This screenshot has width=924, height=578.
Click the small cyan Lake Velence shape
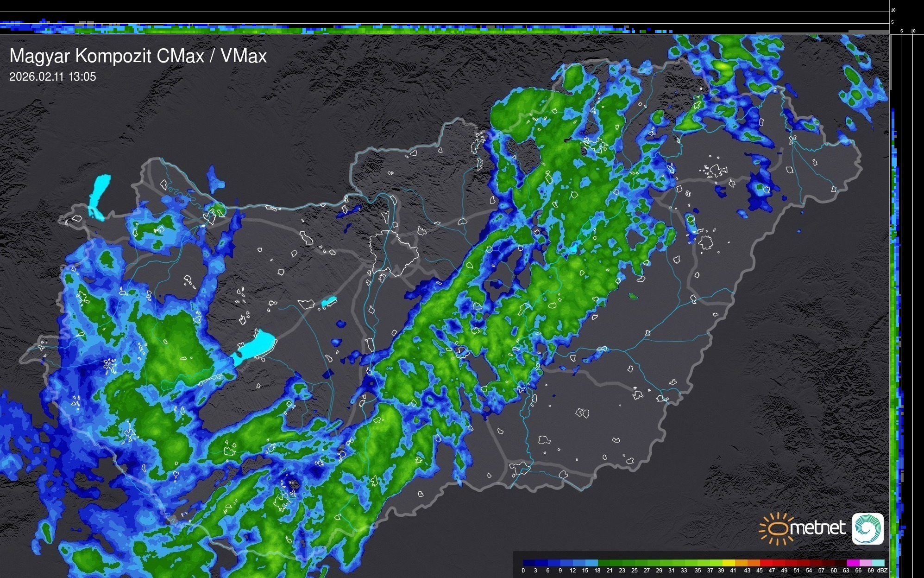click(329, 302)
